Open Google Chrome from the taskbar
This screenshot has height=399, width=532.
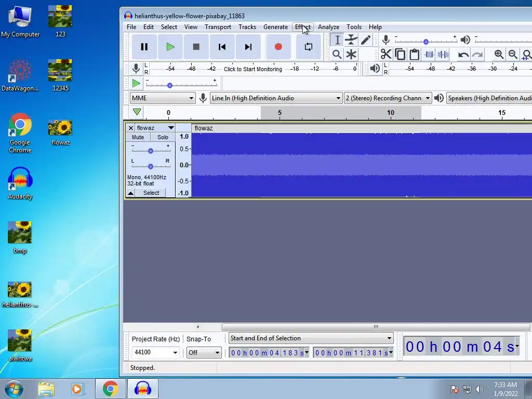tap(110, 389)
